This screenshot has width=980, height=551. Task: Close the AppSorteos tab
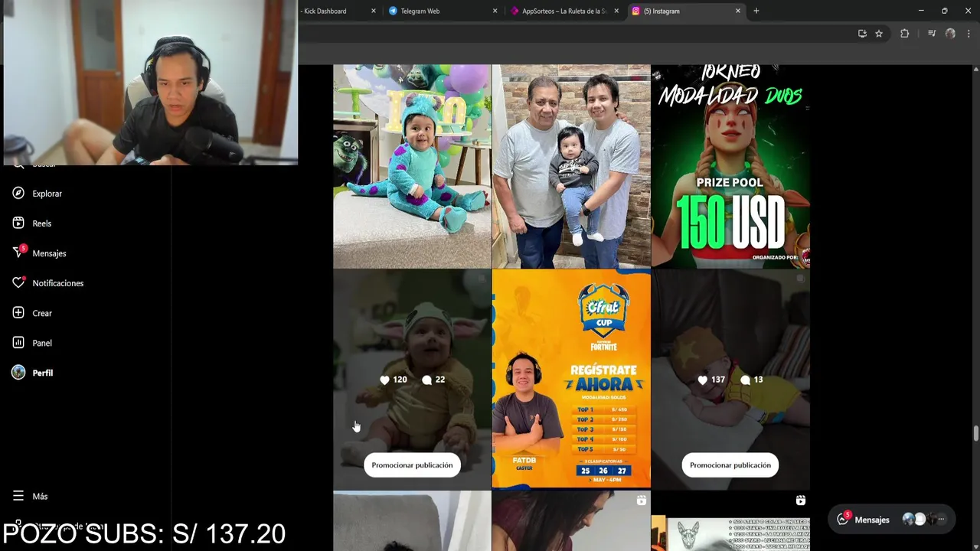tap(616, 11)
